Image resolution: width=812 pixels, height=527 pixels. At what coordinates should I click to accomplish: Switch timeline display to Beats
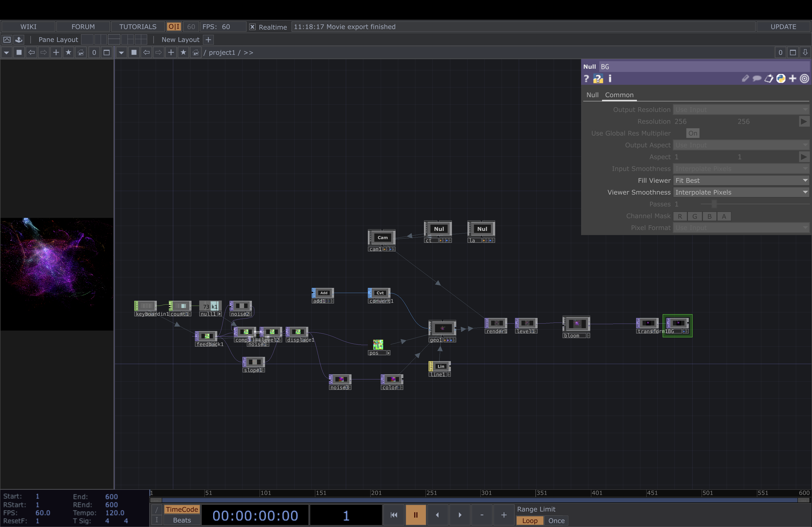pyautogui.click(x=182, y=520)
